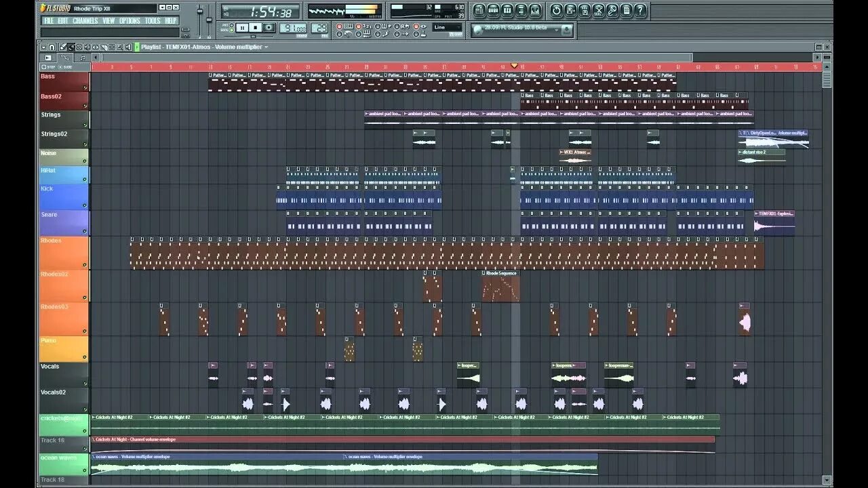Adjust the main volume slider

[200, 11]
